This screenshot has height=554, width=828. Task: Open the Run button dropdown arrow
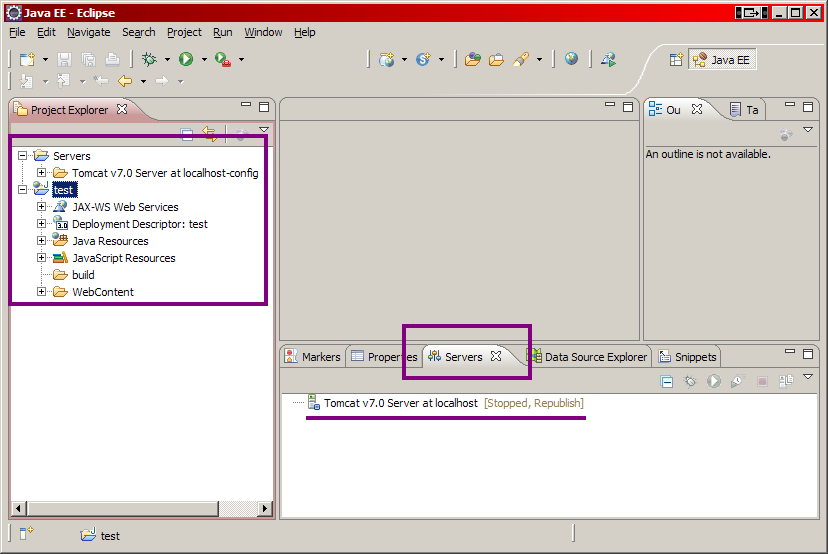(x=204, y=60)
